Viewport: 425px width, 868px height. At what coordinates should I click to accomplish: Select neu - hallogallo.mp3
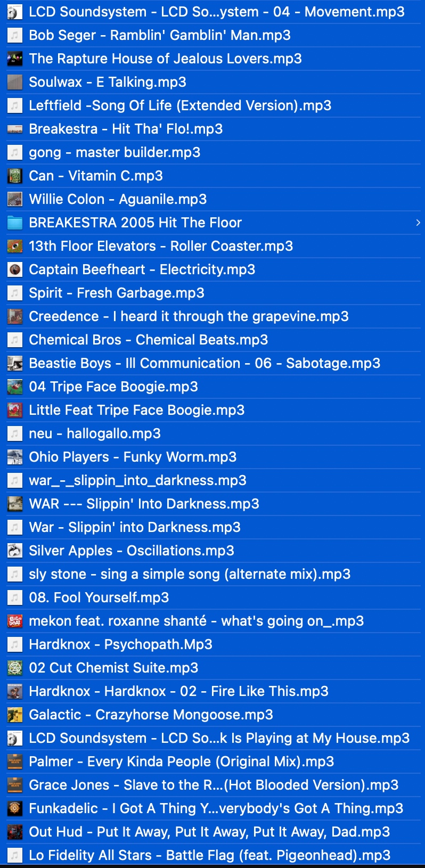point(95,433)
